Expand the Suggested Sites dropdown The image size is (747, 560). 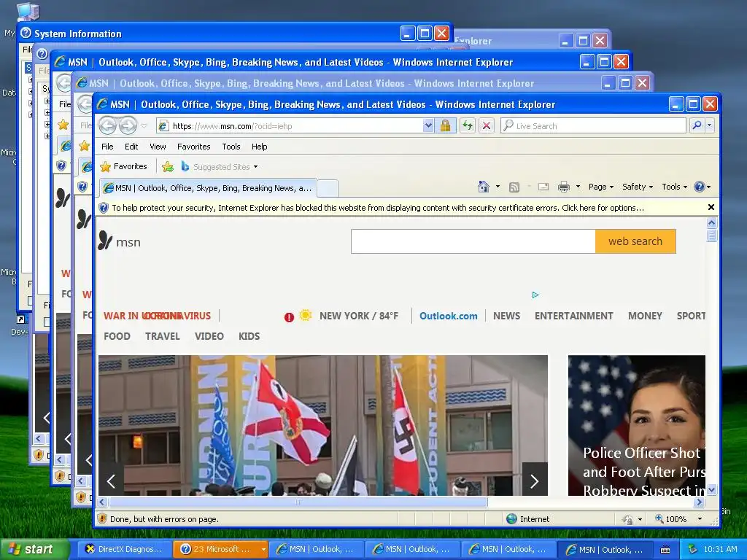256,167
